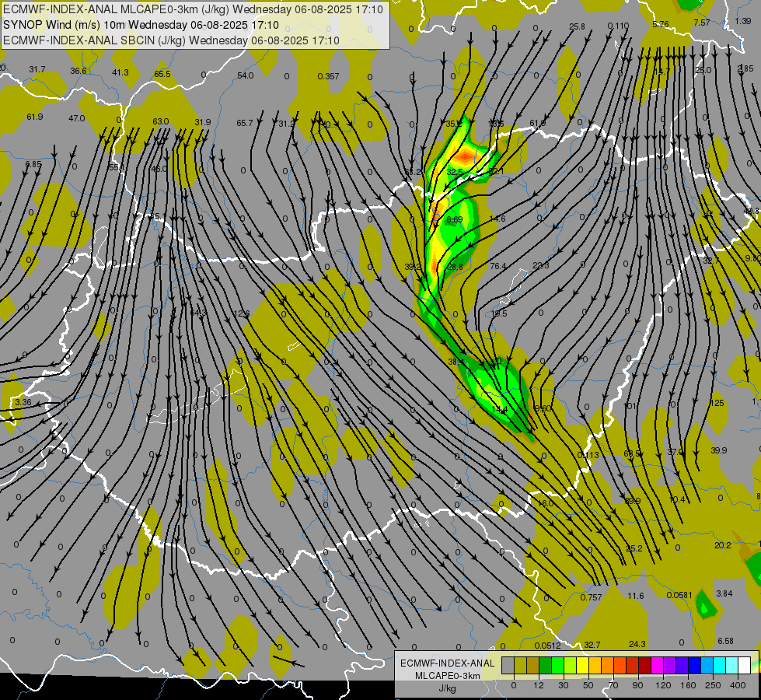Select the map value '7.57'
This screenshot has width=761, height=700.
pyautogui.click(x=702, y=23)
